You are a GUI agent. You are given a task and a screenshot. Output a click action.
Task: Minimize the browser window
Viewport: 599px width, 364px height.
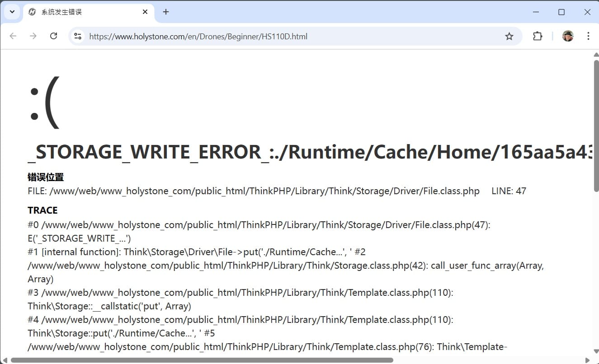pyautogui.click(x=536, y=12)
